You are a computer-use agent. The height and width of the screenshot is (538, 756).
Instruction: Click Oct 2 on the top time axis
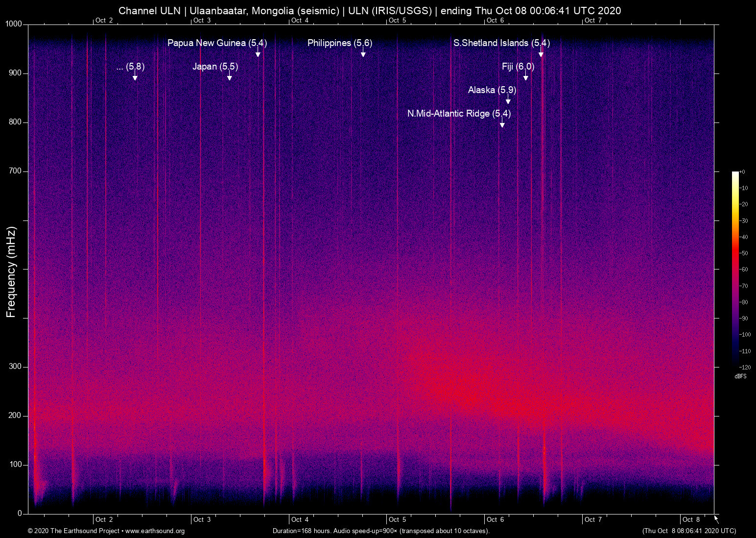click(x=104, y=20)
